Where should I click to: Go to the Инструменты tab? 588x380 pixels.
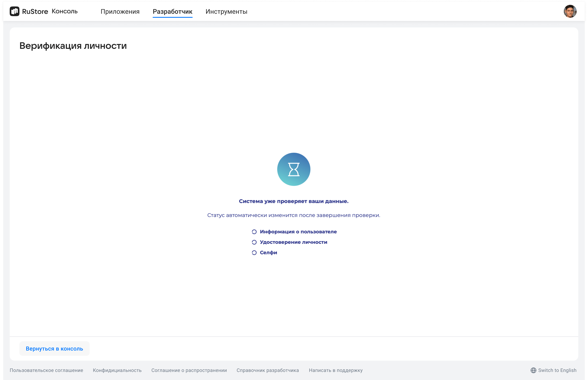[226, 11]
